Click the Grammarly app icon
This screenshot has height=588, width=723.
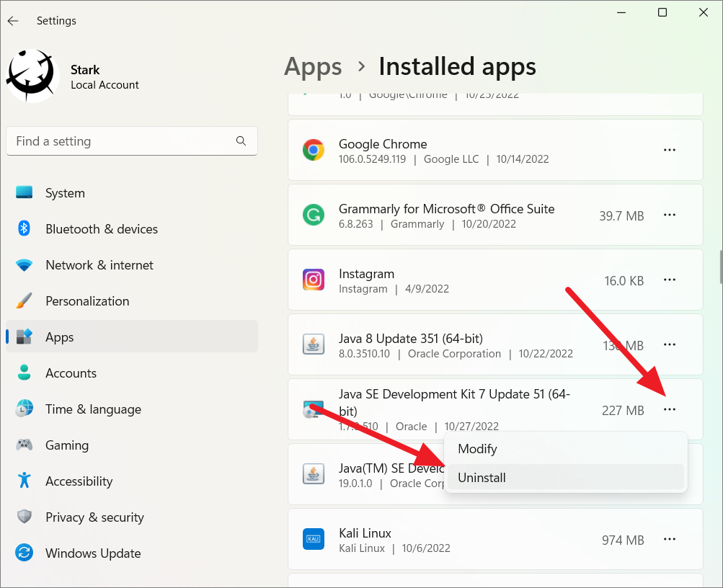pos(314,215)
